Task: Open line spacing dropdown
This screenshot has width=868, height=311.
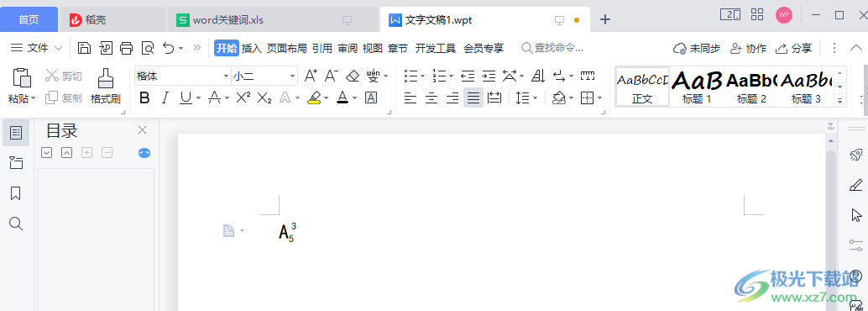Action: tap(536, 98)
